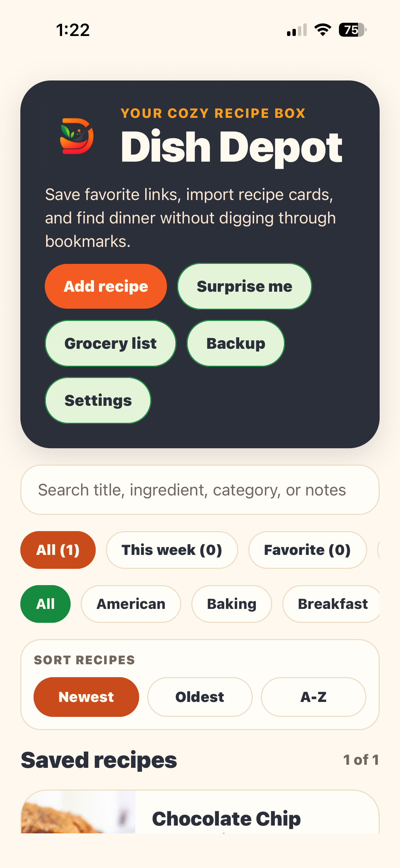The width and height of the screenshot is (400, 868).
Task: Sort recipes by Oldest
Action: [x=200, y=697]
